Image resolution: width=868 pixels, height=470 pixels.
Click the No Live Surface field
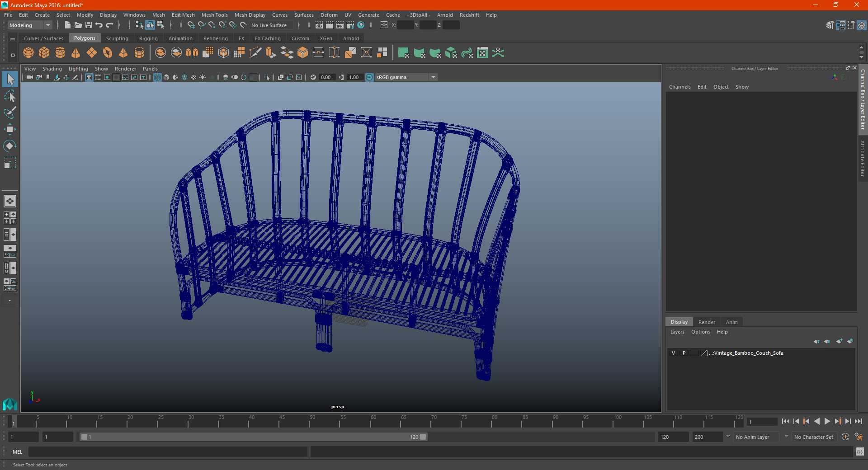[x=271, y=25]
